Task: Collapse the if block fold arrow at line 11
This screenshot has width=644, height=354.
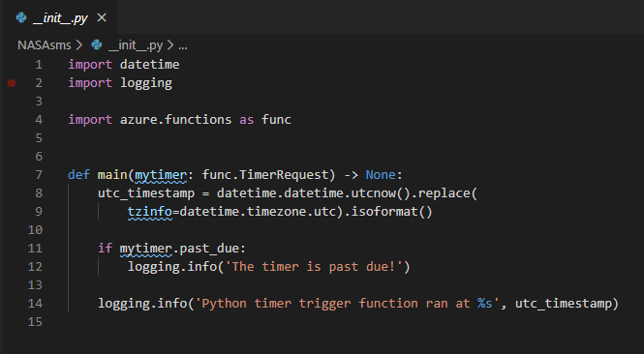Action: point(57,249)
